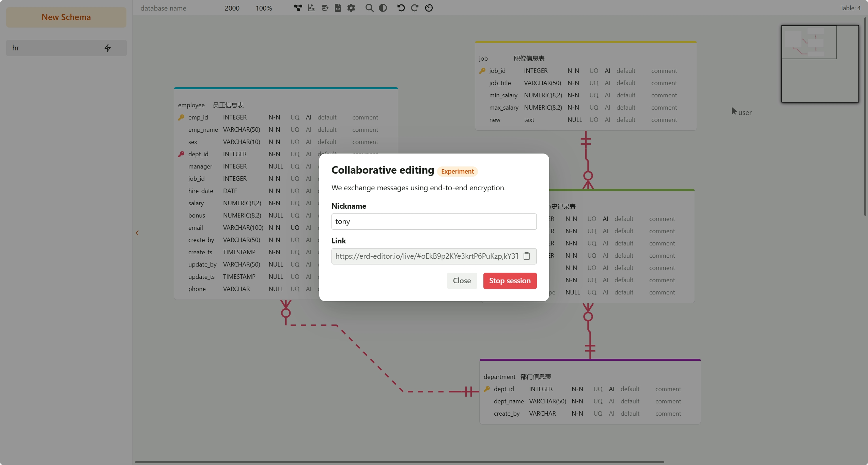Open the visualization scatter chart icon
This screenshot has height=465, width=868.
point(311,8)
